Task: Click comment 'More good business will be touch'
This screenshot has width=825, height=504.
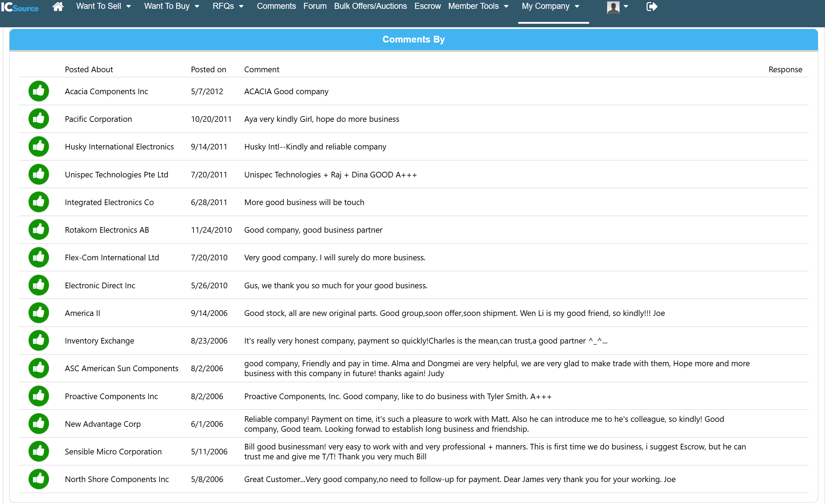Action: coord(304,202)
